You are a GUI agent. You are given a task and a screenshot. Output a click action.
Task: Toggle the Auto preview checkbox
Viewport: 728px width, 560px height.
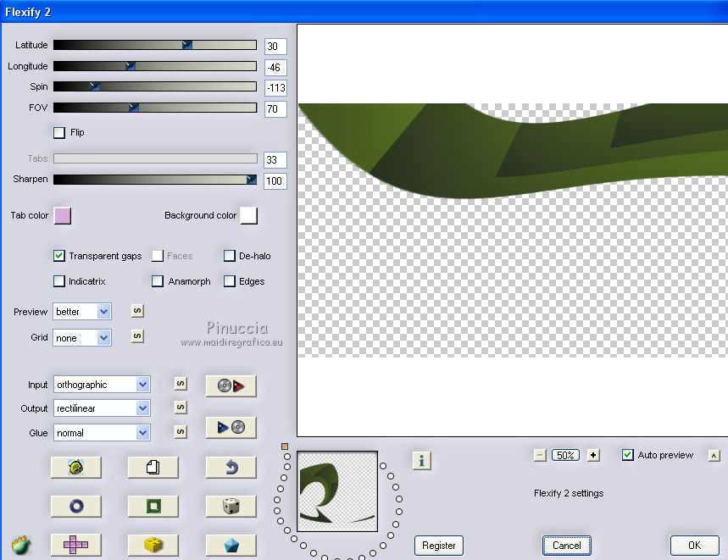point(627,455)
